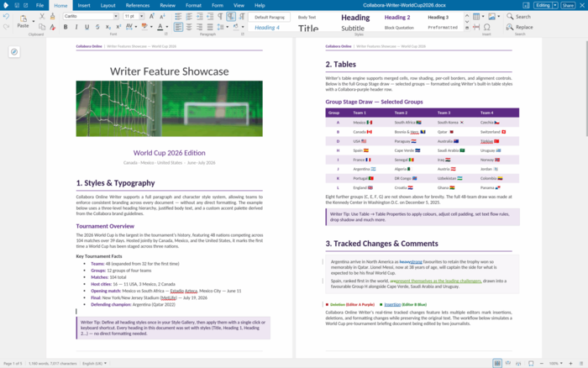Enable Align Right paragraph alignment
The image size is (588, 368).
tap(200, 27)
